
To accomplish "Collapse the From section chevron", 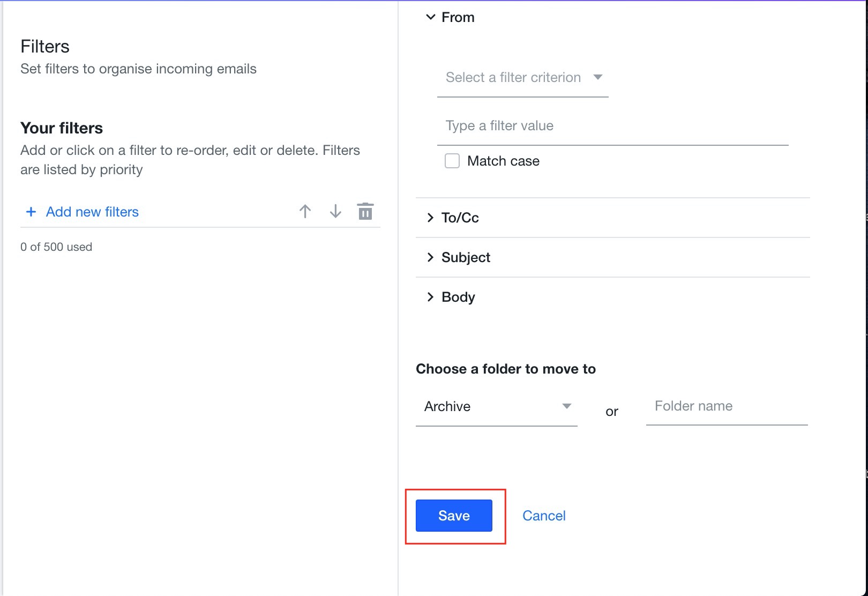I will coord(430,17).
